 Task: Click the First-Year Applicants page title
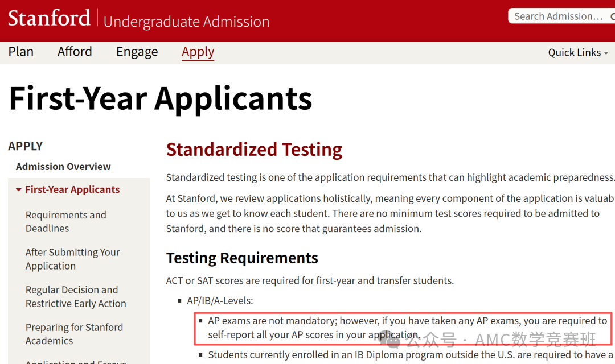(x=161, y=98)
